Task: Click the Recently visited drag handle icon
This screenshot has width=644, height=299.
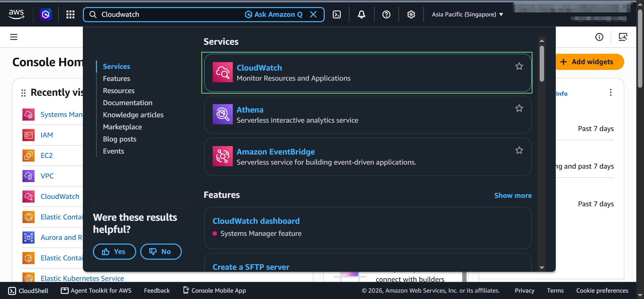Action: coord(23,93)
